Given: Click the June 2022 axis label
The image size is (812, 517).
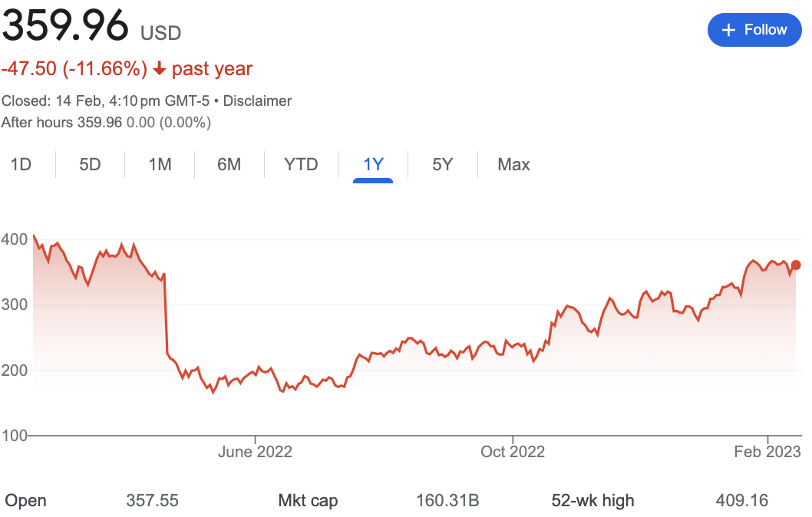Looking at the screenshot, I should 255,452.
